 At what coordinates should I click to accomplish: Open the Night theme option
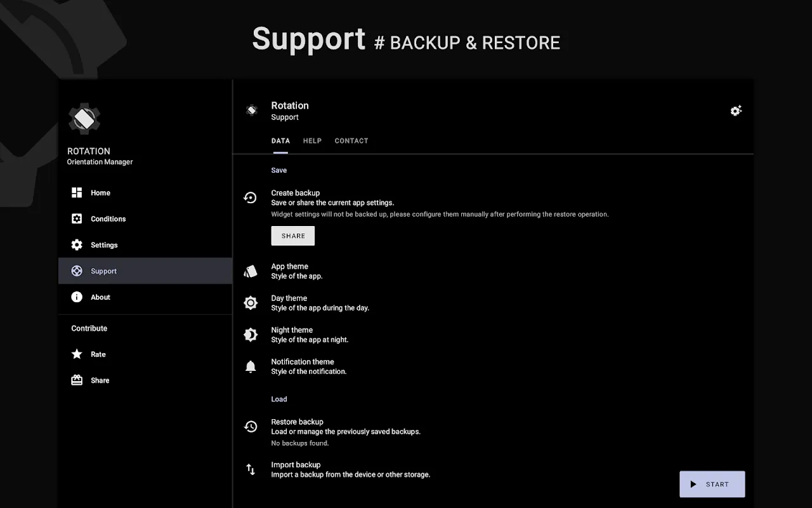tap(494, 335)
